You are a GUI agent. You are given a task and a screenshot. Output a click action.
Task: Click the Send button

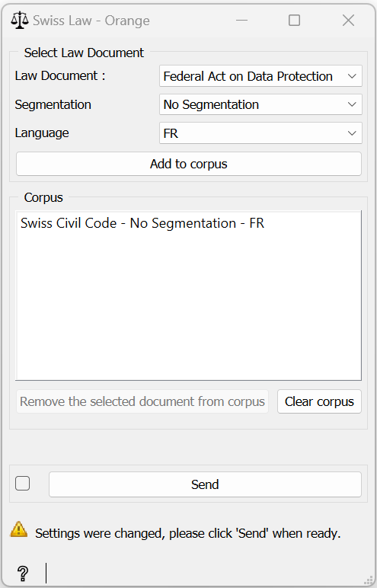(x=205, y=484)
